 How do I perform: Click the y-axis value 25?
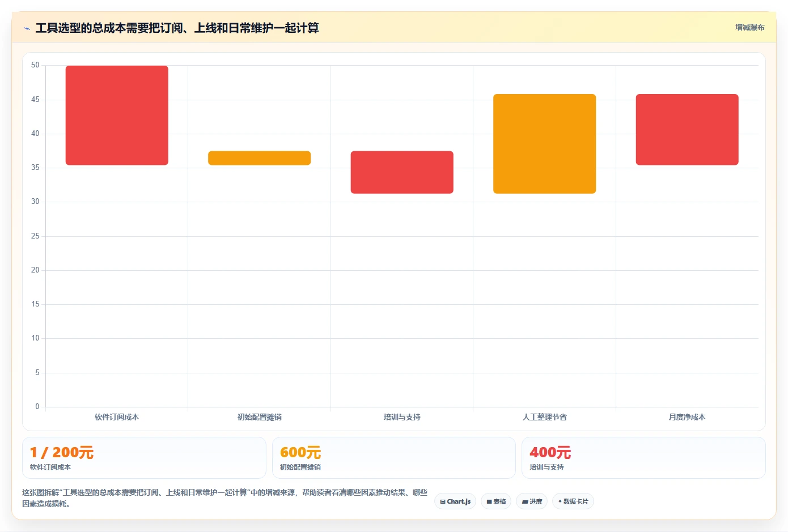35,236
